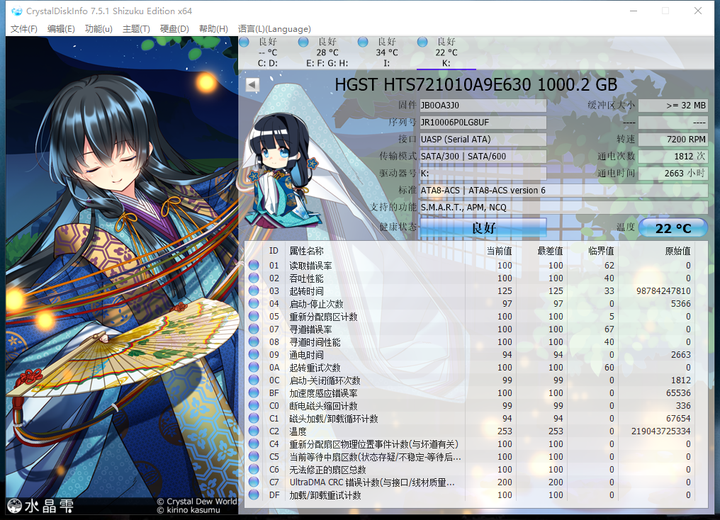Click the 临界值 column header
The image size is (720, 520).
pyautogui.click(x=601, y=251)
